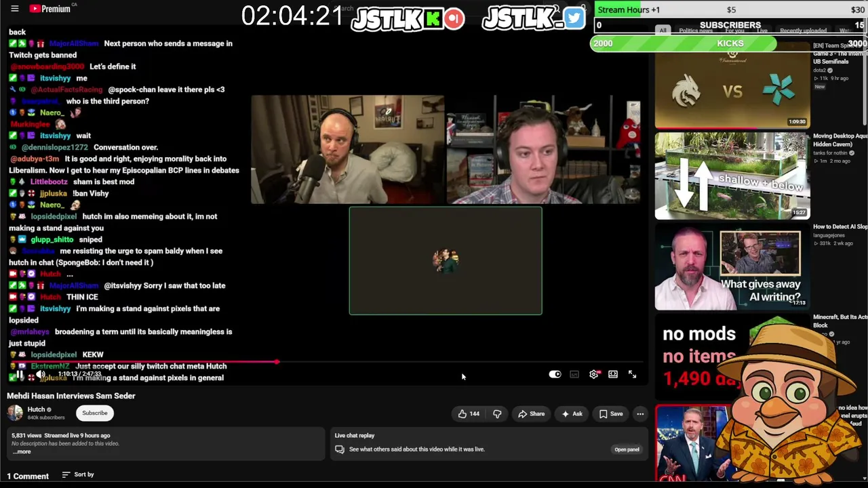Select the All filter chip
This screenshot has height=488, width=868.
click(x=663, y=30)
